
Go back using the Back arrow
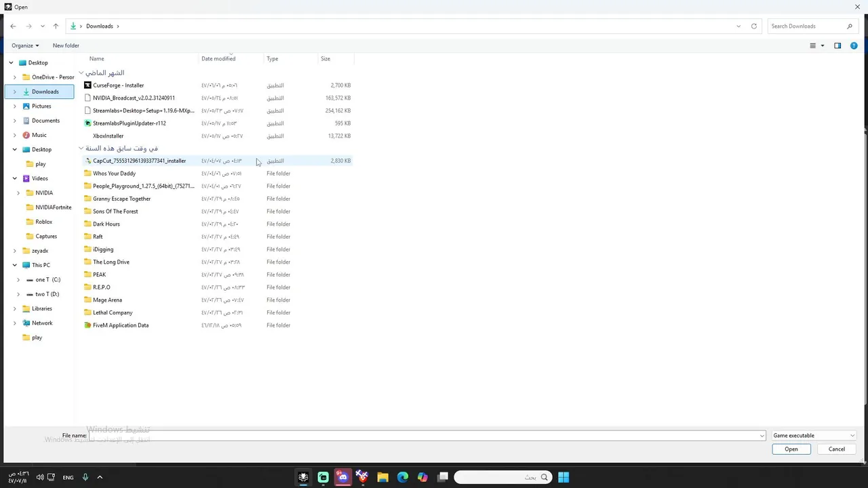coord(13,26)
